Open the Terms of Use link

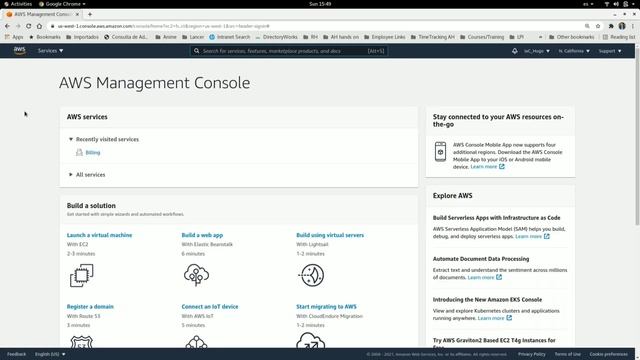point(567,354)
